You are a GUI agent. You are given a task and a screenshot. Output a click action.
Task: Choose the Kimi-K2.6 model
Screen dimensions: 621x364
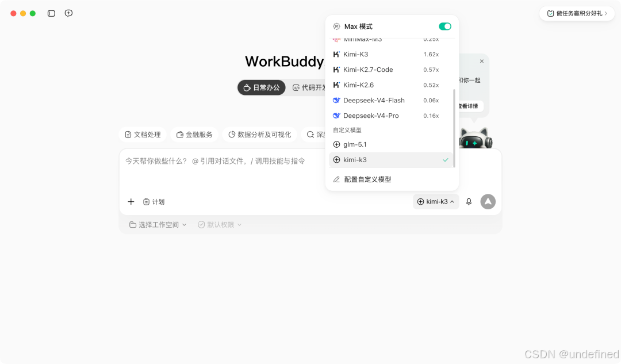click(x=391, y=85)
